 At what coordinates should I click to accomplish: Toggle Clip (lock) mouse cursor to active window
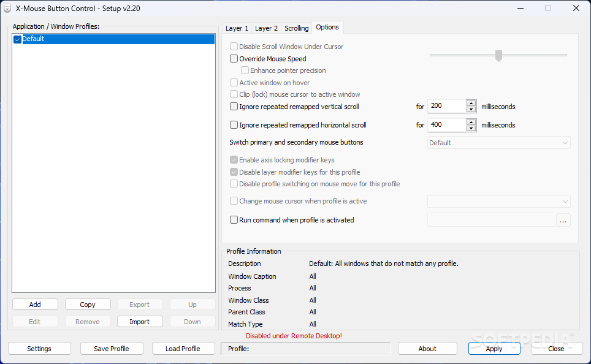pyautogui.click(x=234, y=94)
